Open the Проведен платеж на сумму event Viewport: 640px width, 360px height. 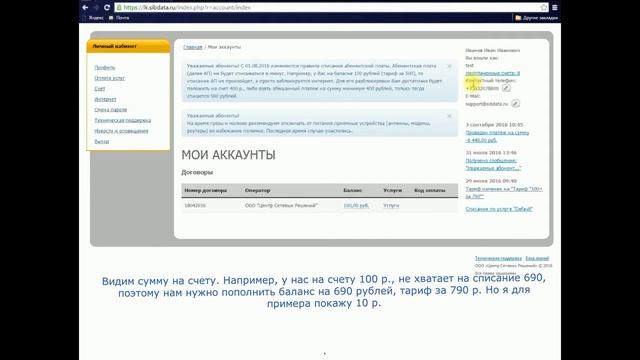pyautogui.click(x=497, y=136)
